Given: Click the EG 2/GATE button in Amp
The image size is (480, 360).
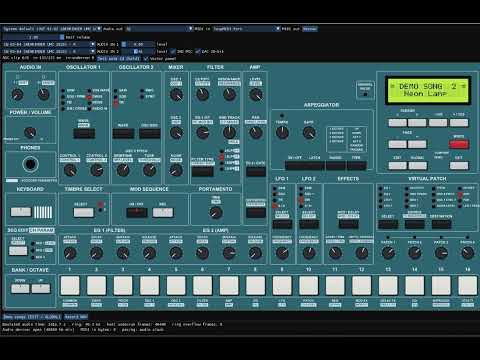Looking at the screenshot, I should pyautogui.click(x=256, y=171).
